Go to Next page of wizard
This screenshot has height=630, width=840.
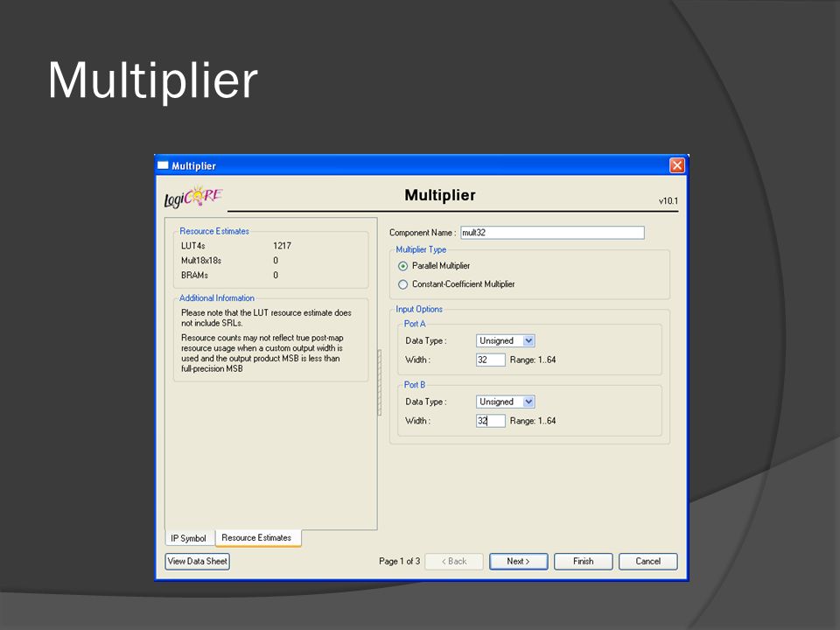coord(518,562)
